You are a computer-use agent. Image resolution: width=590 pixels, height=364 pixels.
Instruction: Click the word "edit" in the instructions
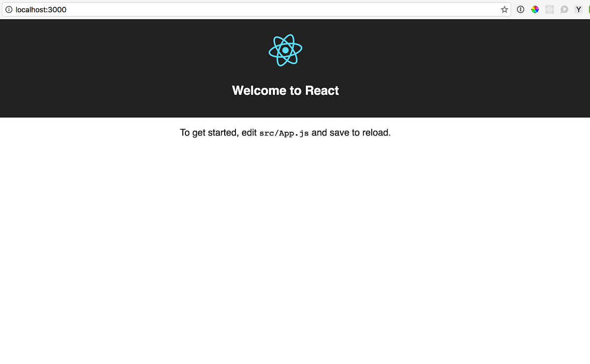pos(251,133)
